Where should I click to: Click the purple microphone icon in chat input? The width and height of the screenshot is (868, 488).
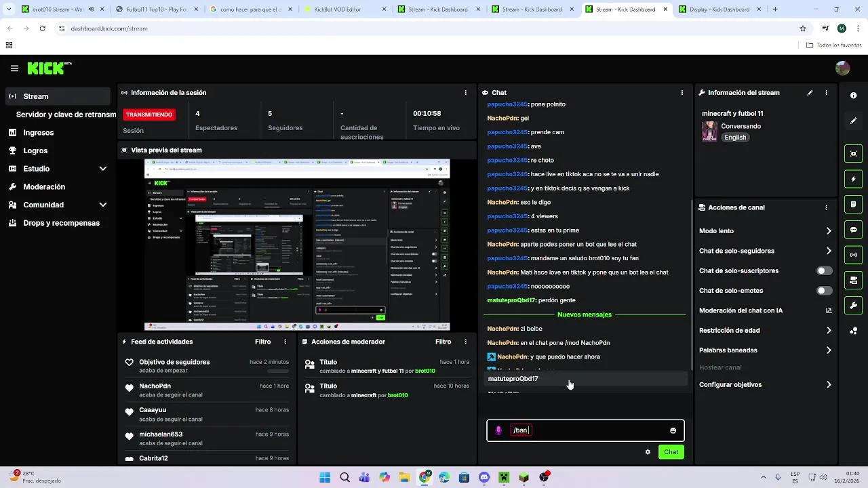point(498,430)
